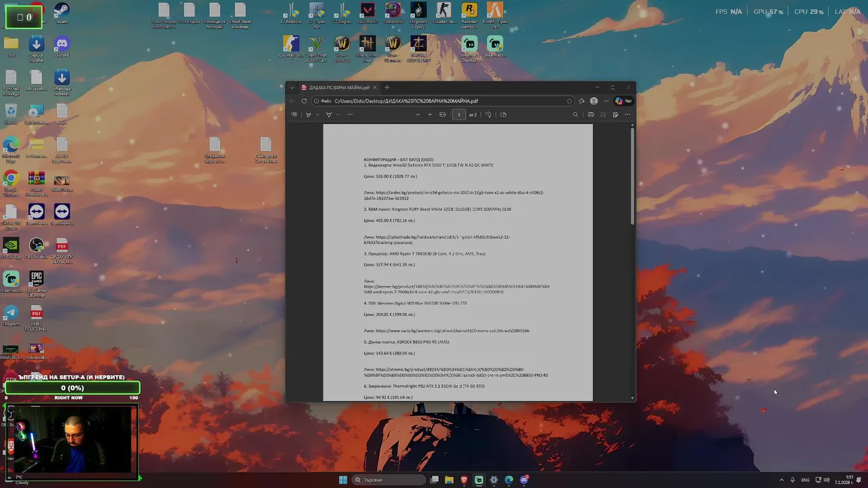
Task: Select the WhatsApp Installer desktop icon
Action: click(62, 83)
